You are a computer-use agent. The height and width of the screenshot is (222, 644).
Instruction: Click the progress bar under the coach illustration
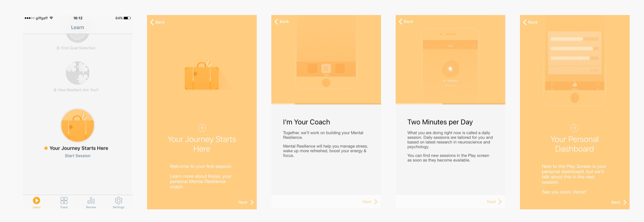click(x=326, y=104)
